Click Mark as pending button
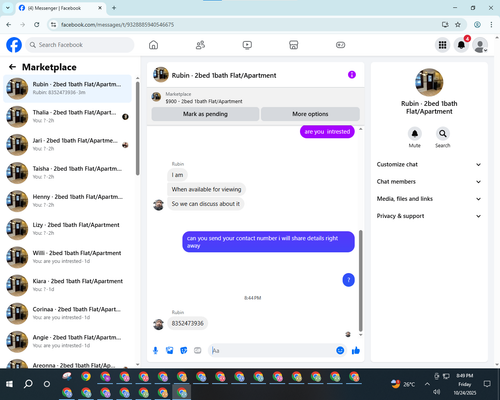Screen dimensions: 500x400 point(205,114)
